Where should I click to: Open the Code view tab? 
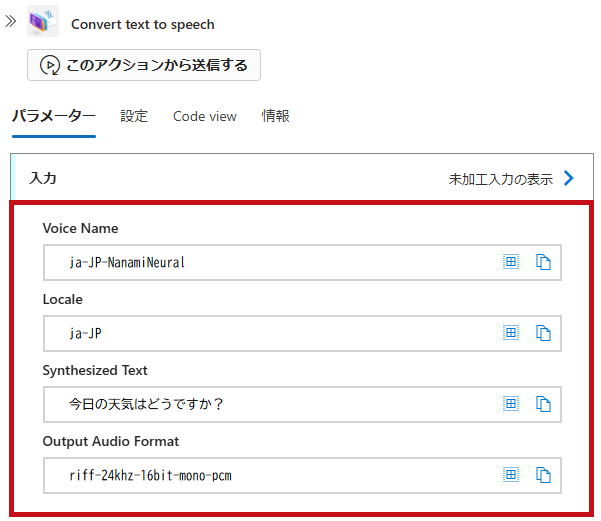click(205, 116)
